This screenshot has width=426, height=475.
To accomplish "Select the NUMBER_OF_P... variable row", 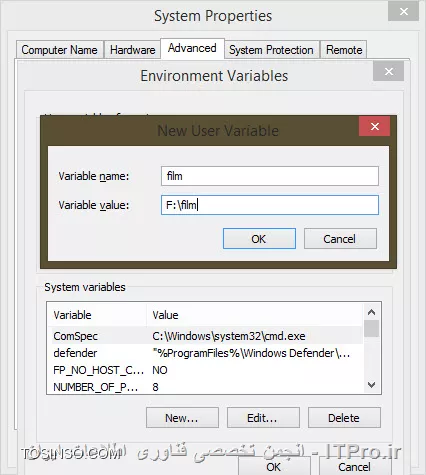I will (x=207, y=387).
